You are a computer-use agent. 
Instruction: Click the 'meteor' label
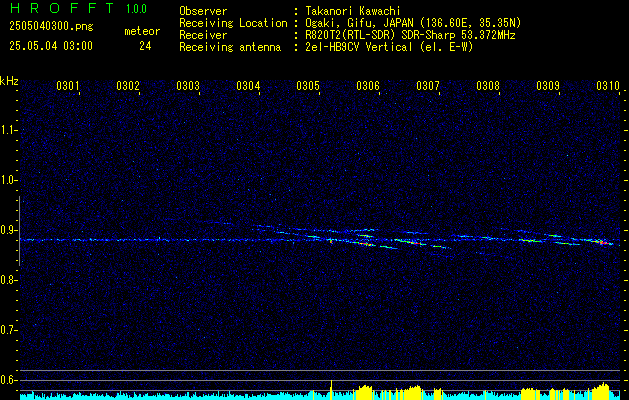[142, 31]
